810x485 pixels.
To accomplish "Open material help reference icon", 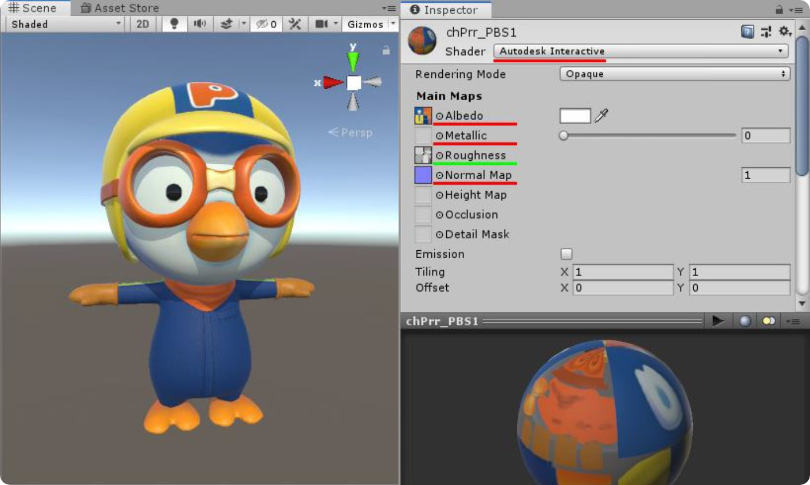I will 747,32.
